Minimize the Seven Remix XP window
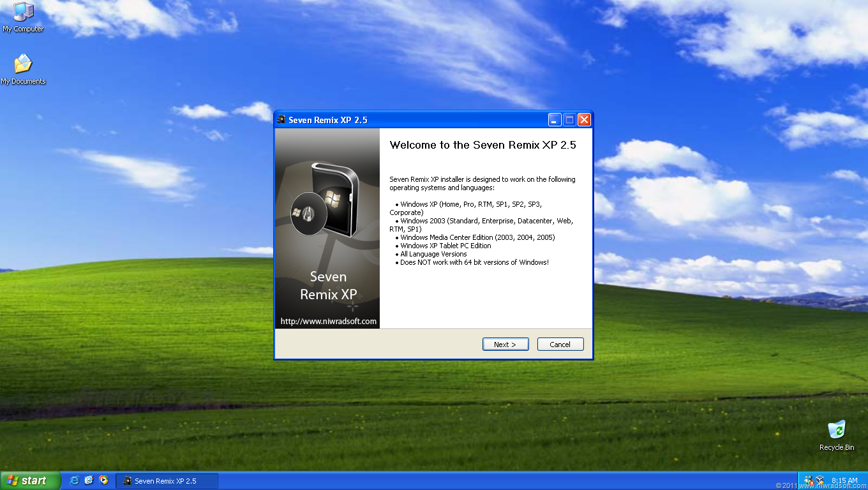 coord(555,120)
